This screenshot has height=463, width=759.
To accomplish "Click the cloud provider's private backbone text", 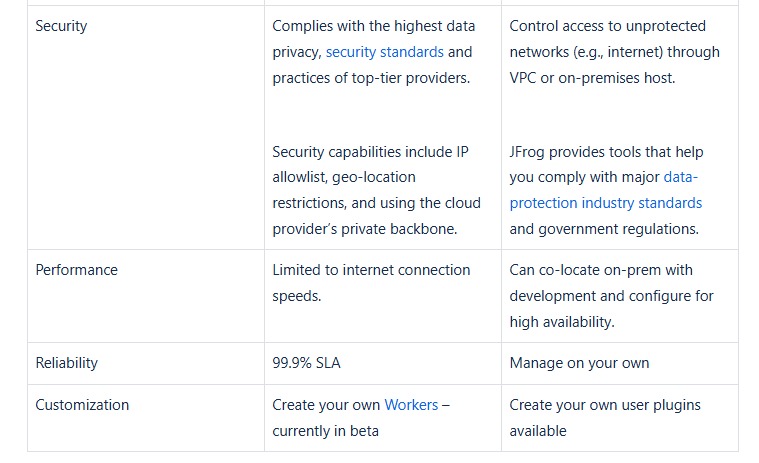I will click(364, 229).
